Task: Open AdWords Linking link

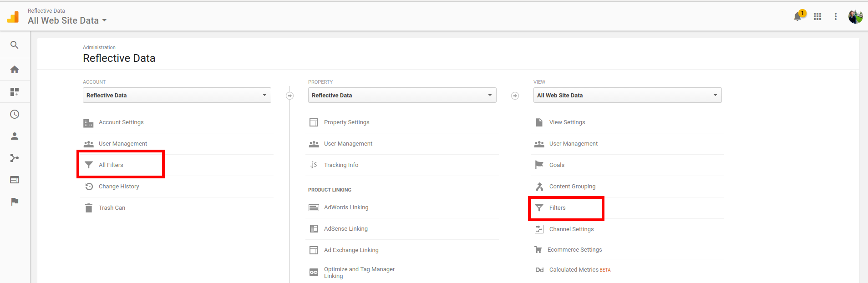Action: [346, 207]
